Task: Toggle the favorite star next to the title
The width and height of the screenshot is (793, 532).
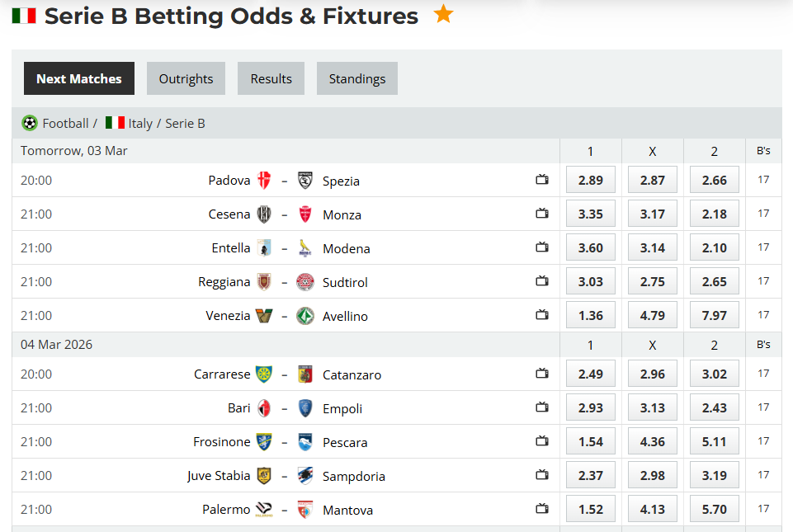Action: coord(443,13)
